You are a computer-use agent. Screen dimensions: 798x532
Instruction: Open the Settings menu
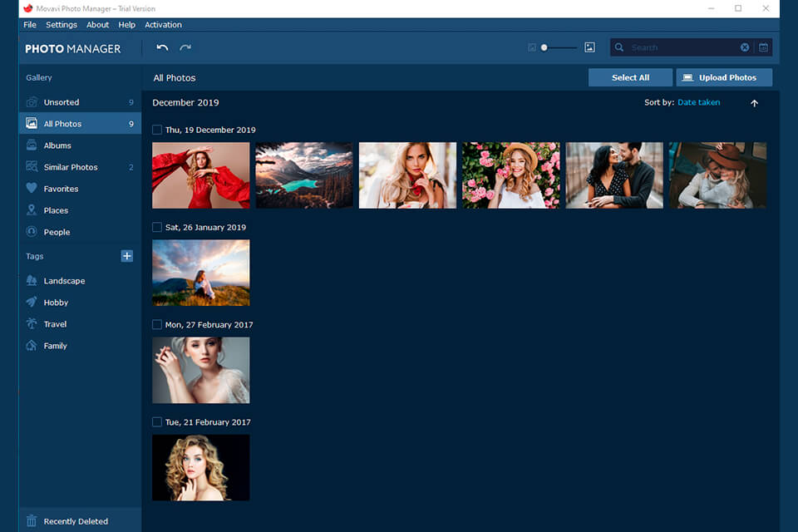pos(61,24)
